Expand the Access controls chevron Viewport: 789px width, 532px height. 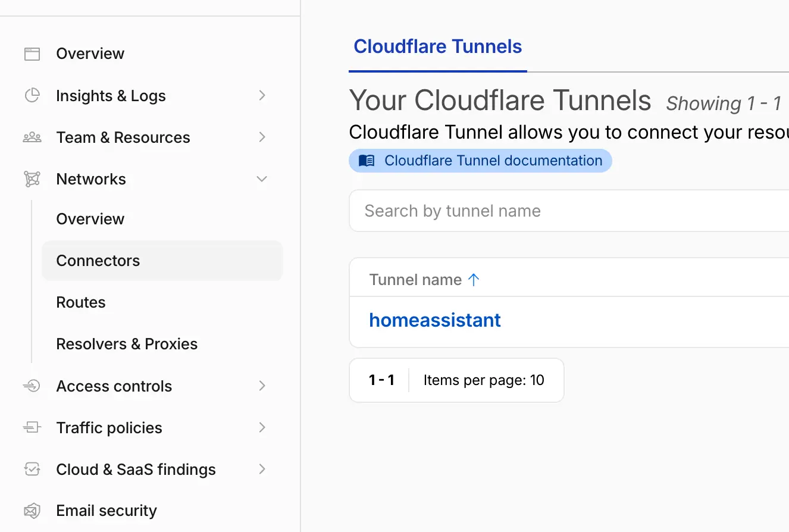(262, 386)
